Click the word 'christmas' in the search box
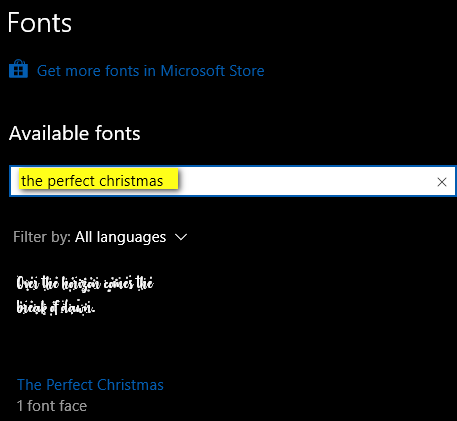The image size is (457, 421). [x=131, y=181]
